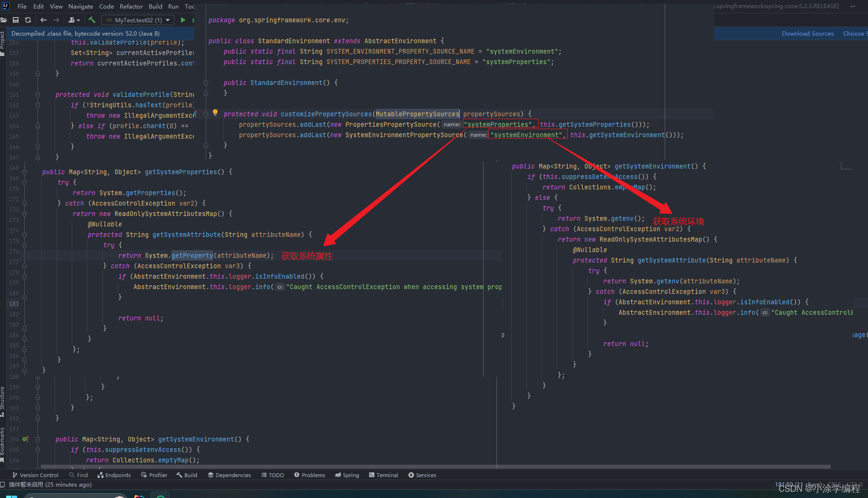The width and height of the screenshot is (868, 498).
Task: Click the override gutter icon on line 194
Action: pos(26,439)
